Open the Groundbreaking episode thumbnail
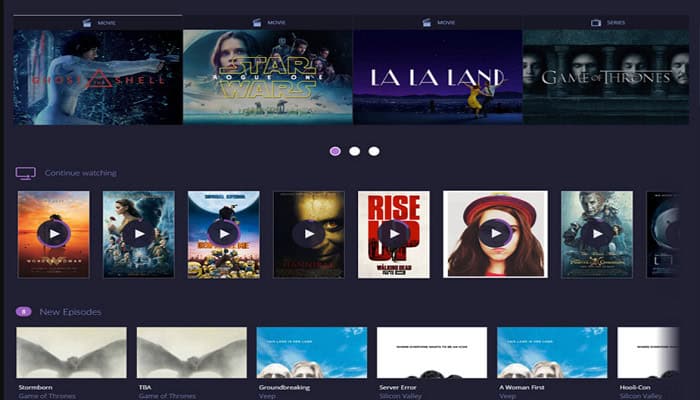The image size is (700, 400). tap(312, 353)
